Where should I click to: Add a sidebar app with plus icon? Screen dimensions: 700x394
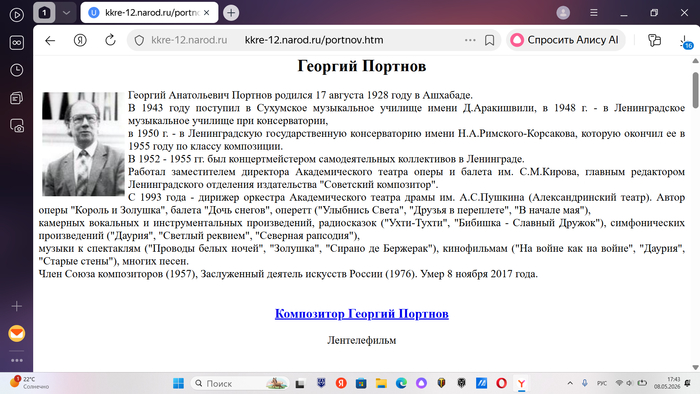(x=17, y=306)
